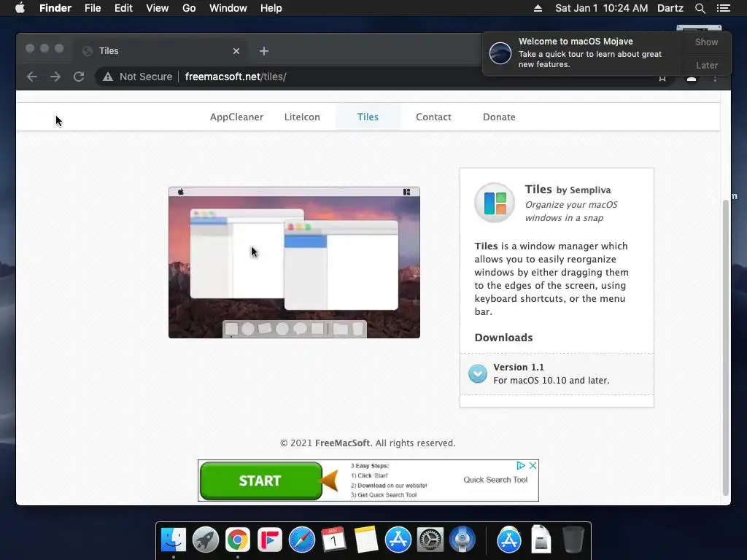Open the Trash in the Dock
747x560 pixels.
(573, 540)
